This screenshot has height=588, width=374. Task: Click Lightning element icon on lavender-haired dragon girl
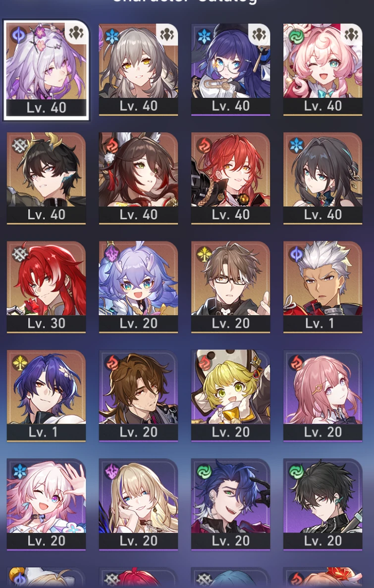(x=112, y=253)
